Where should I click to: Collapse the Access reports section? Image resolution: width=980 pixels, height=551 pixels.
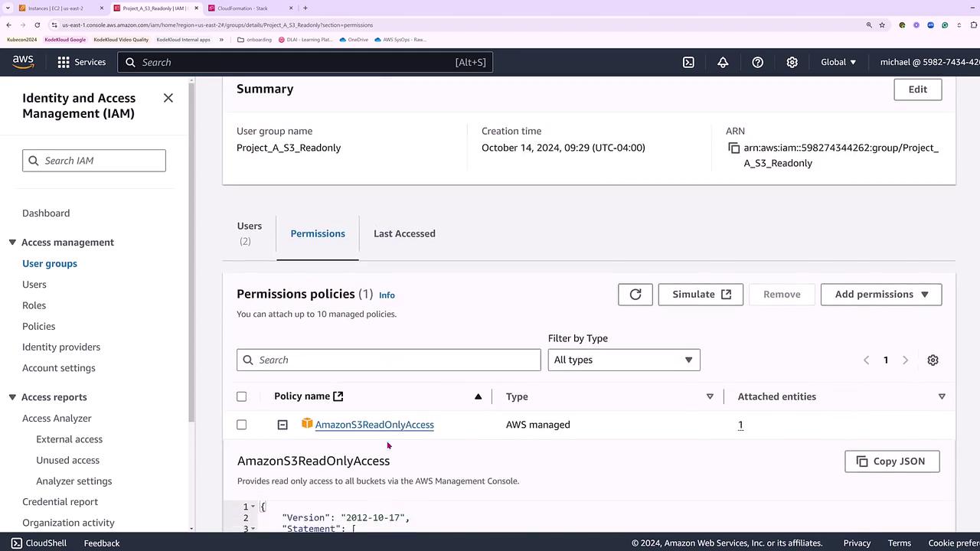[x=12, y=397]
